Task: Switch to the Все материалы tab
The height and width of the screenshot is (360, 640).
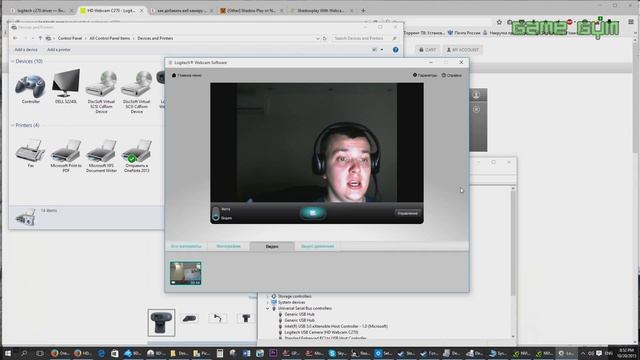Action: coord(186,246)
